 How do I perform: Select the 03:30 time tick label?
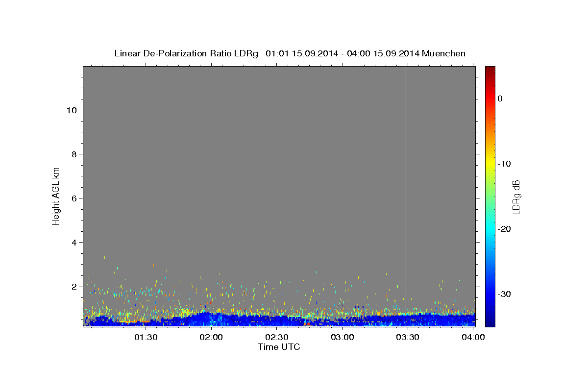tap(408, 337)
